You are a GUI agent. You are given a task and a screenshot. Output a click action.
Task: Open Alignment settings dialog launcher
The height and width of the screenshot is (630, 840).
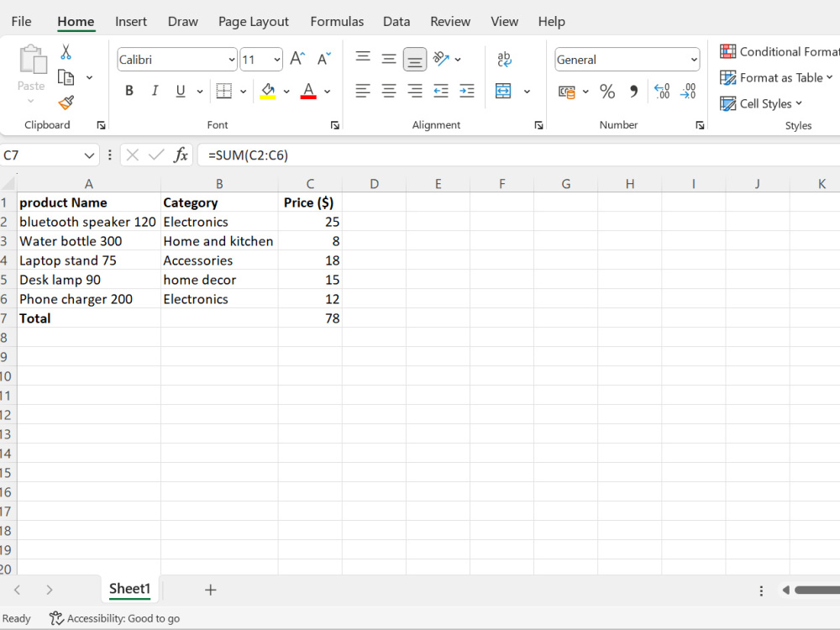(538, 125)
